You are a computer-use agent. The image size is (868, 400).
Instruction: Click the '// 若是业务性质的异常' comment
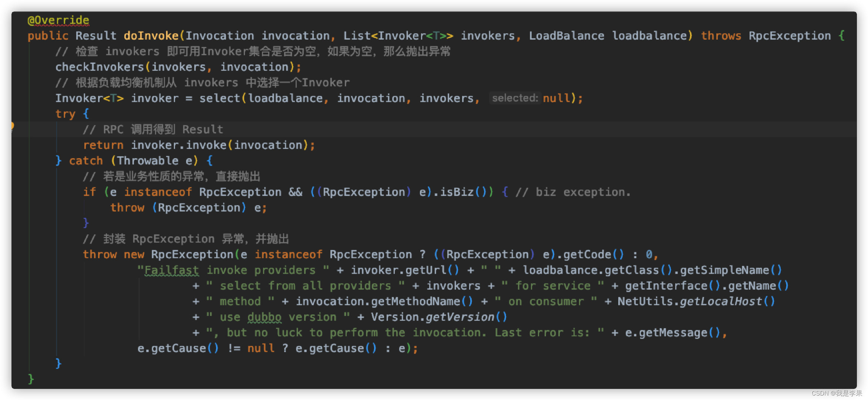point(171,177)
